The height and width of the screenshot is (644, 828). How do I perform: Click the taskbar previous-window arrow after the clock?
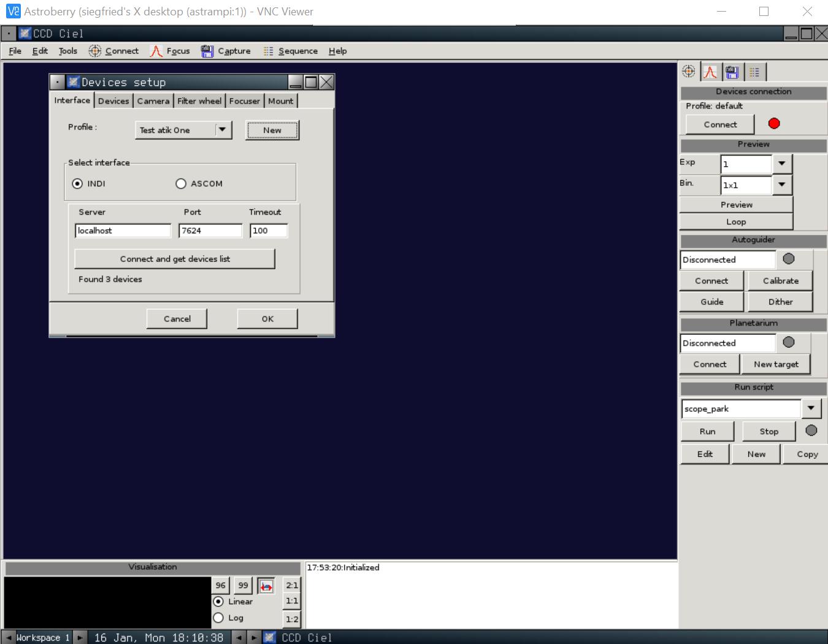click(x=239, y=637)
